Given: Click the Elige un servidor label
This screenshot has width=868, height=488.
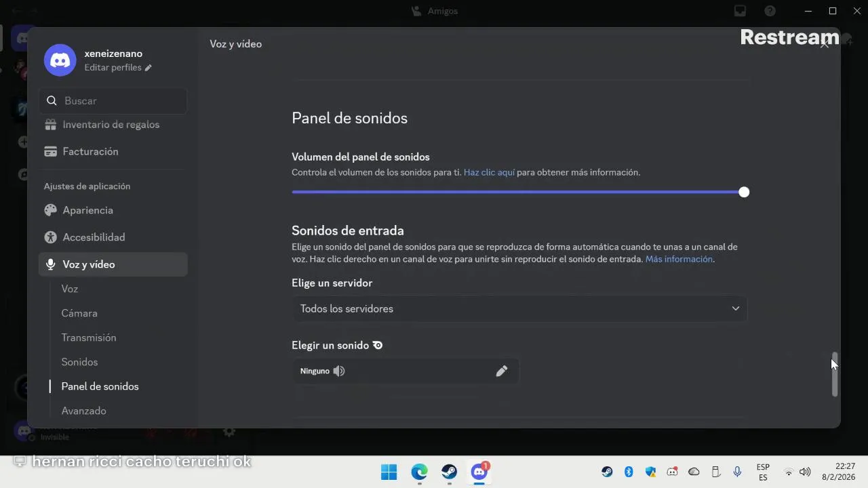Looking at the screenshot, I should pyautogui.click(x=332, y=283).
